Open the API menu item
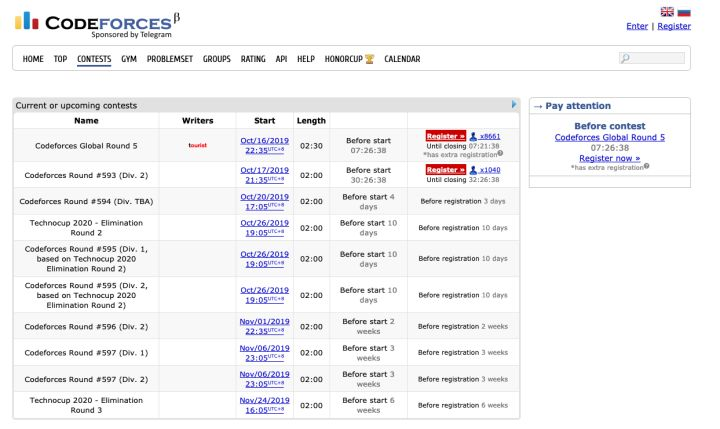720x429 pixels. point(281,59)
